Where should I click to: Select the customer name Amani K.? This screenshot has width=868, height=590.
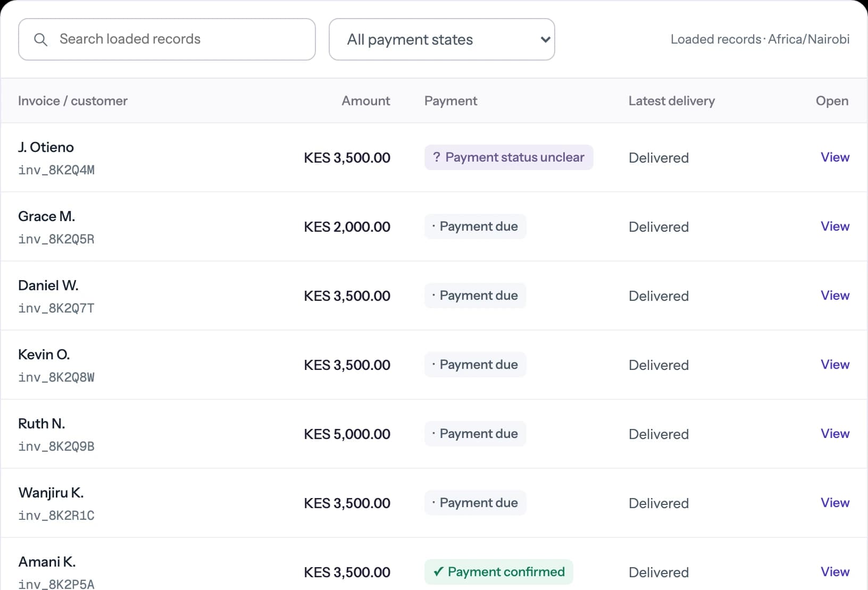coord(47,562)
